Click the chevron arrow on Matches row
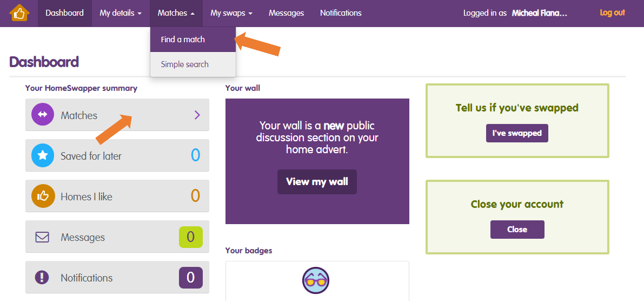This screenshot has width=644, height=301. 197,115
